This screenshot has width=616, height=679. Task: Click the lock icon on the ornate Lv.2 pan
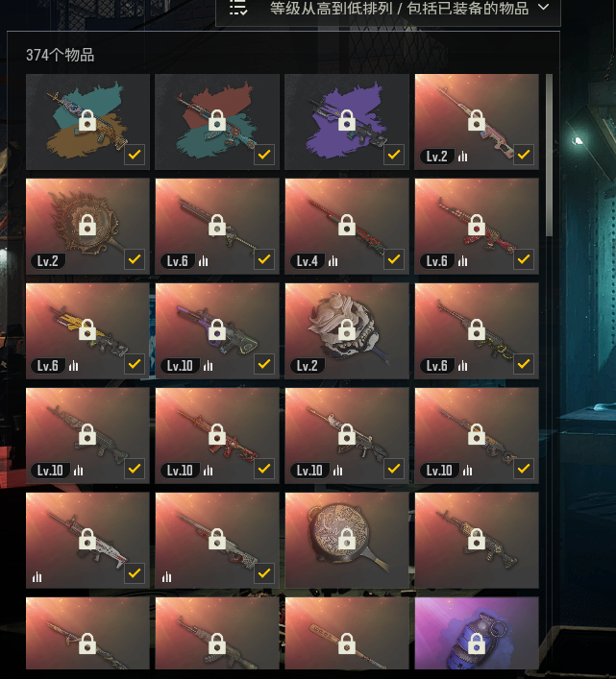pos(87,225)
